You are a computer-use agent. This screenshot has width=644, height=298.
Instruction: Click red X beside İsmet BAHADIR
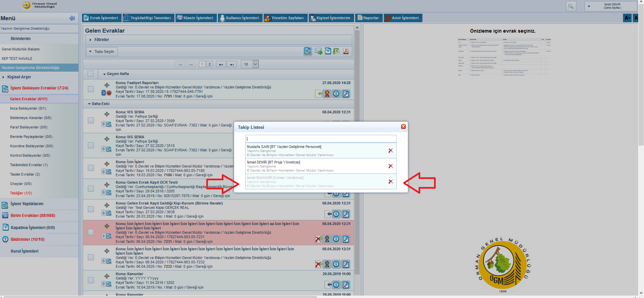pos(390,182)
